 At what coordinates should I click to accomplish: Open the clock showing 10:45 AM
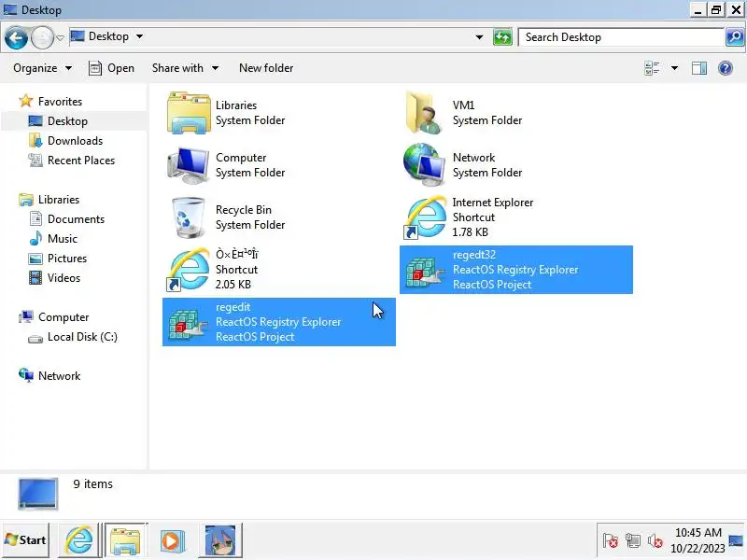click(x=698, y=540)
